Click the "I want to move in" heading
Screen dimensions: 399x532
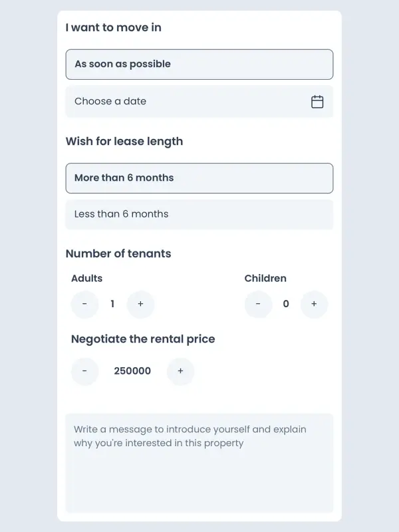tap(114, 28)
